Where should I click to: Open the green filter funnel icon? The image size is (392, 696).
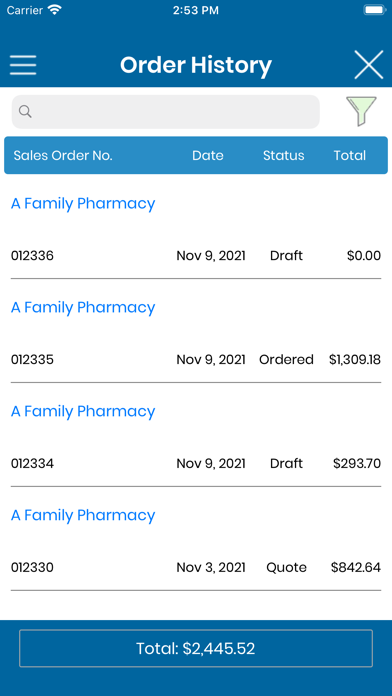[x=361, y=111]
